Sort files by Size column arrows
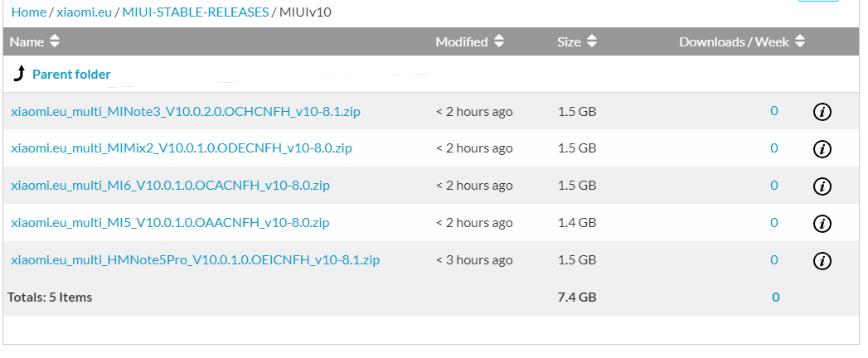 click(x=592, y=41)
